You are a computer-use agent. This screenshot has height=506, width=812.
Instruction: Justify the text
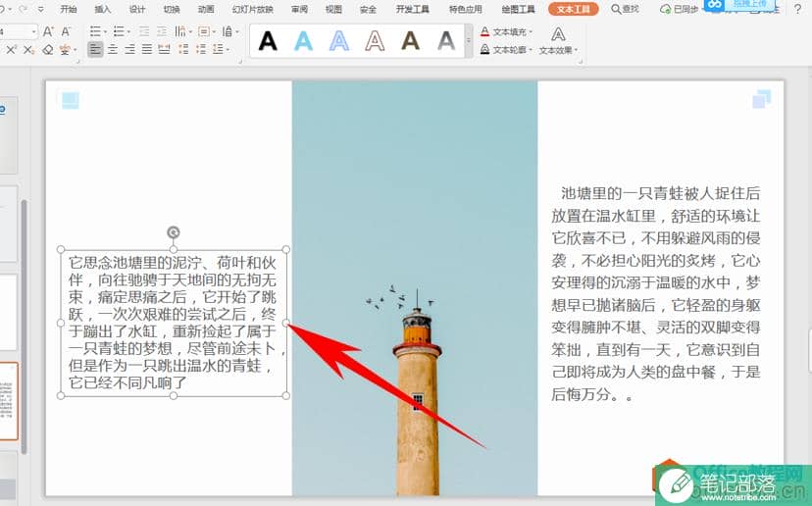[x=147, y=49]
